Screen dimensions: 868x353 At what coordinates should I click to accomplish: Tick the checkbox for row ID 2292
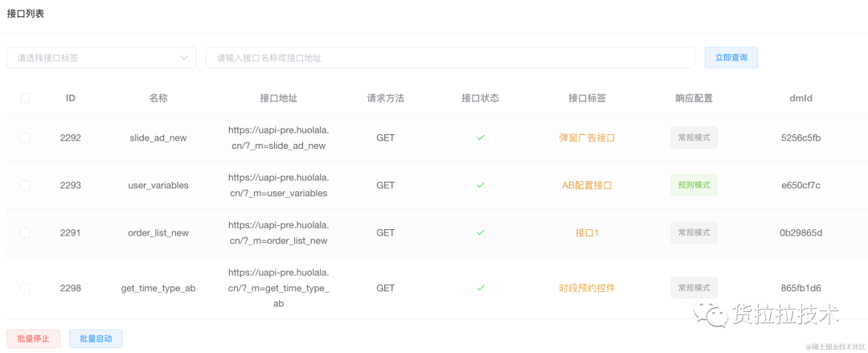(x=25, y=138)
